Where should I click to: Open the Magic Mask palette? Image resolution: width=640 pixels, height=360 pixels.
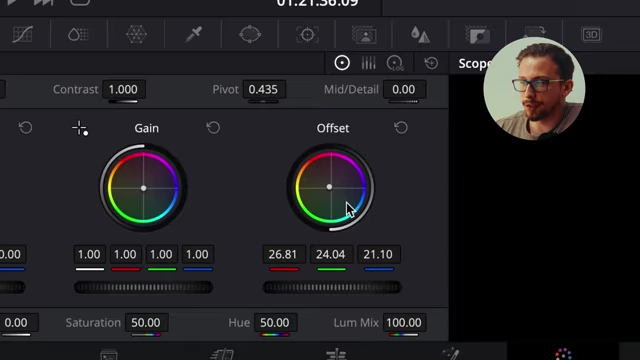(x=364, y=34)
